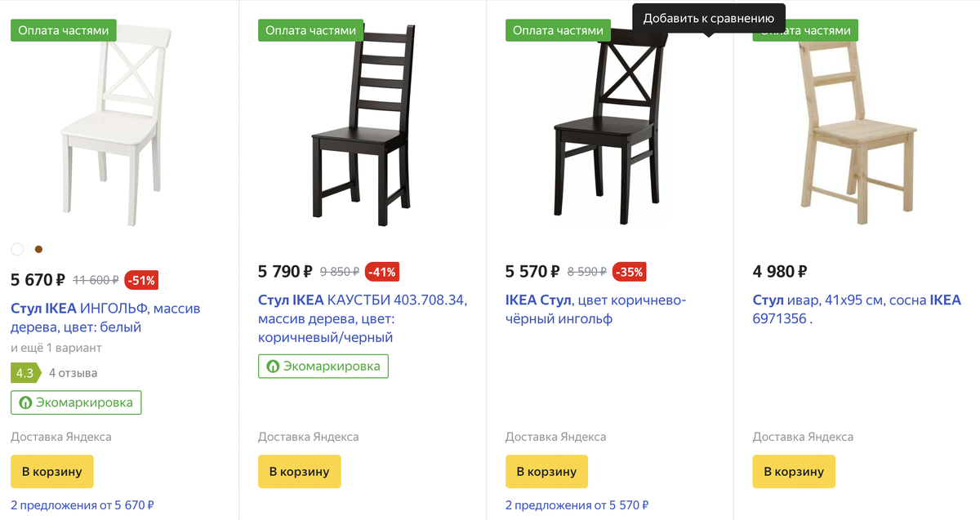Click "Оплата частями" label on the white chair
The image size is (980, 520).
pyautogui.click(x=64, y=30)
